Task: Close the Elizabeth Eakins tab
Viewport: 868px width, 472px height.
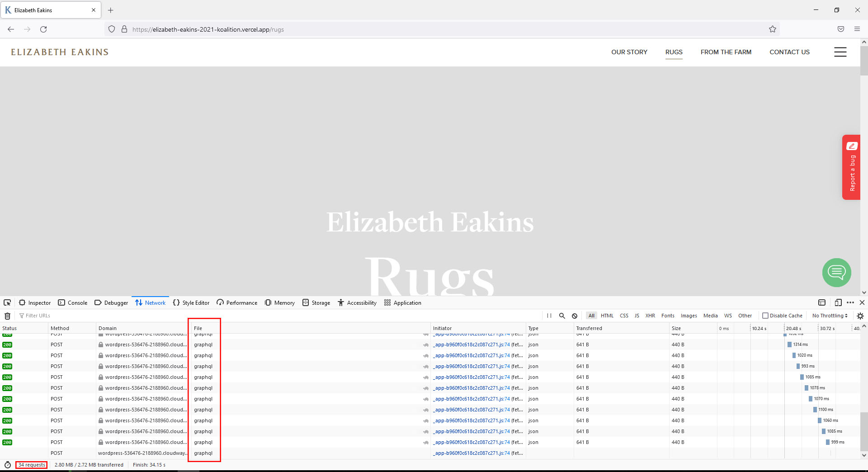Action: [x=94, y=10]
